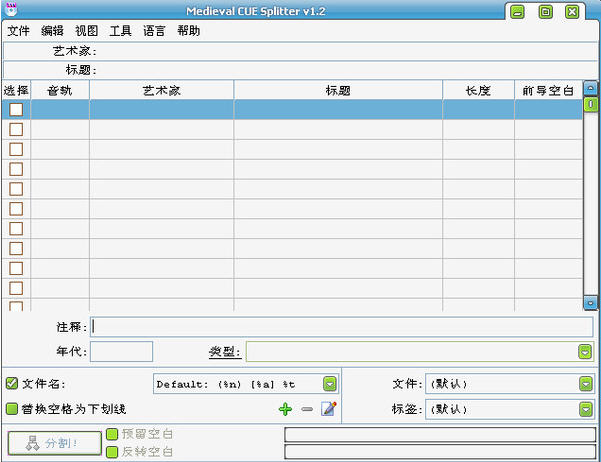Enable 替换空格为下划线 checkbox

(12, 409)
